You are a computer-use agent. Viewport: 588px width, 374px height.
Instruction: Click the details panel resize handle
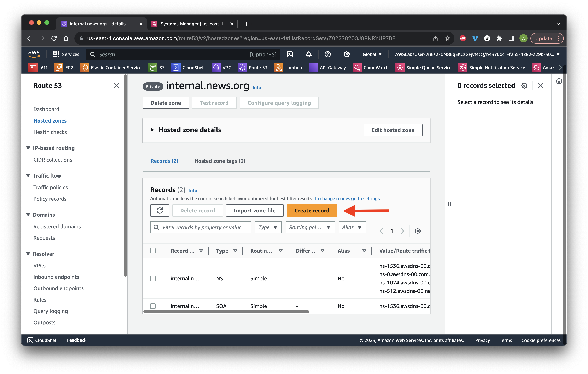[449, 204]
